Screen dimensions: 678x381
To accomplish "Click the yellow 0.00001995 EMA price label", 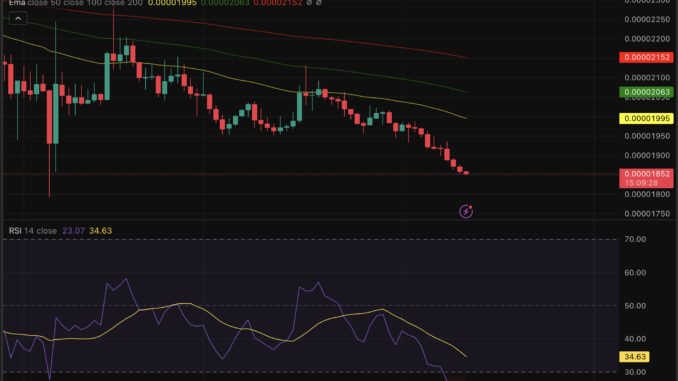I will (646, 118).
